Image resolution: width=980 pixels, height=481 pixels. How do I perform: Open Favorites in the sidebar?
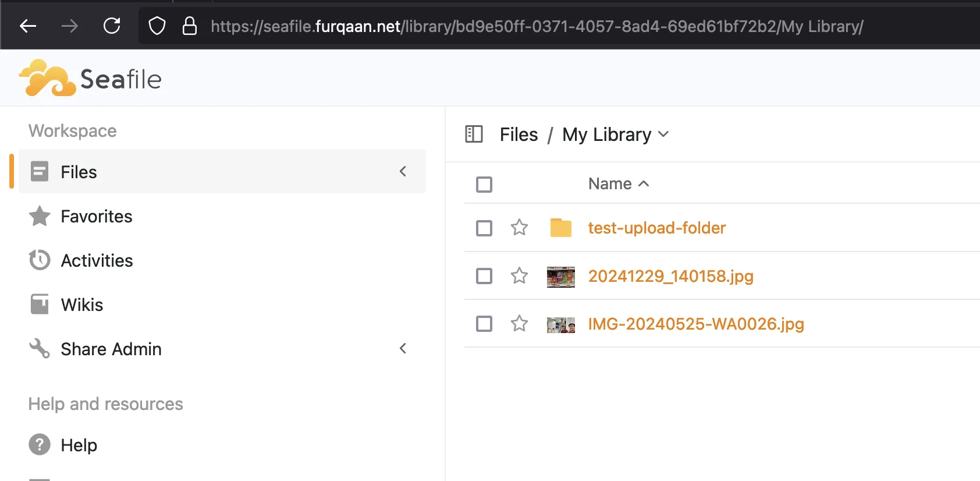(x=97, y=217)
